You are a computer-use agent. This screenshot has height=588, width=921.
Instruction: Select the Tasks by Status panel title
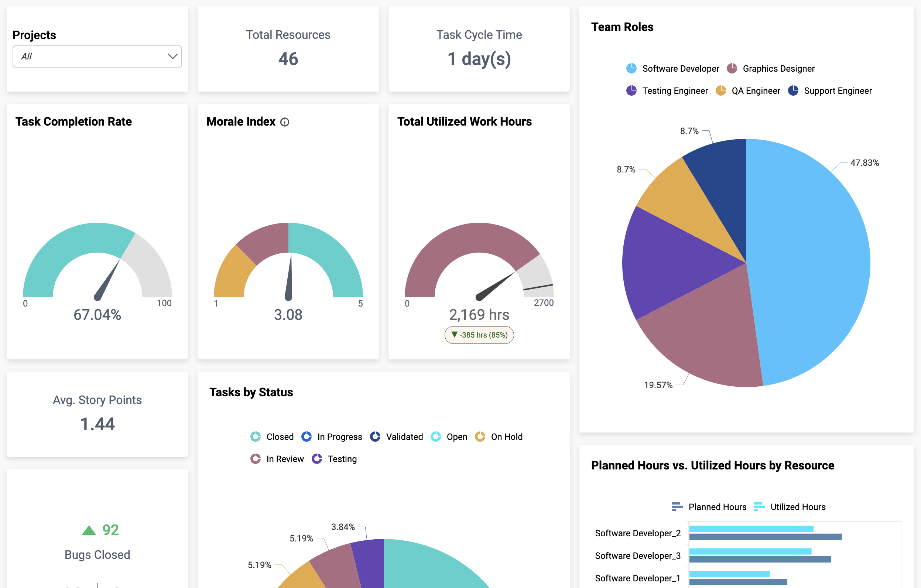coord(251,392)
